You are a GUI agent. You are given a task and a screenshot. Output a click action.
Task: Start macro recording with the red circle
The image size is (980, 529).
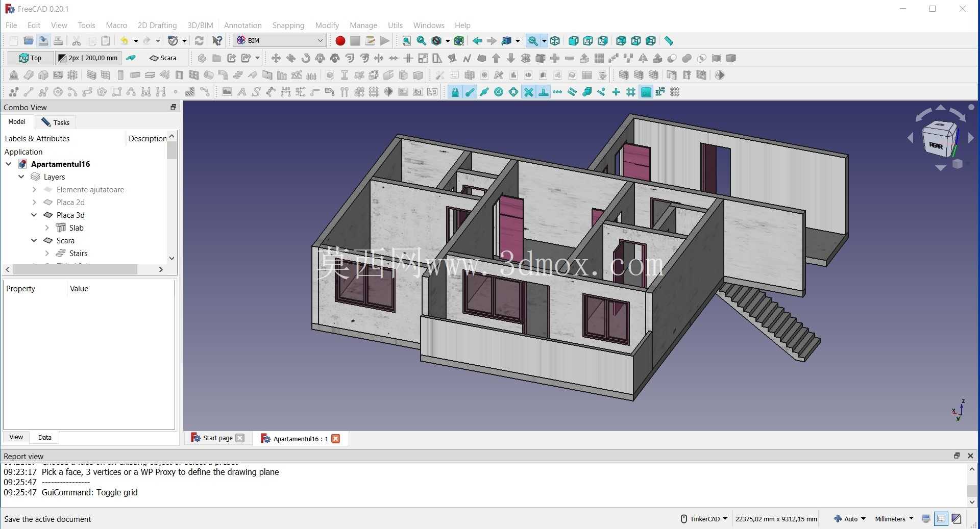[x=340, y=41]
